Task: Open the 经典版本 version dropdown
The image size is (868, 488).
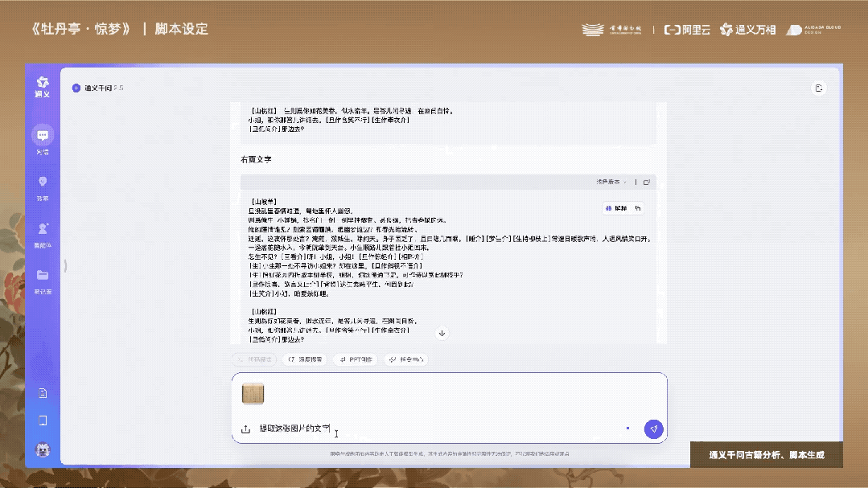Action: pos(611,181)
